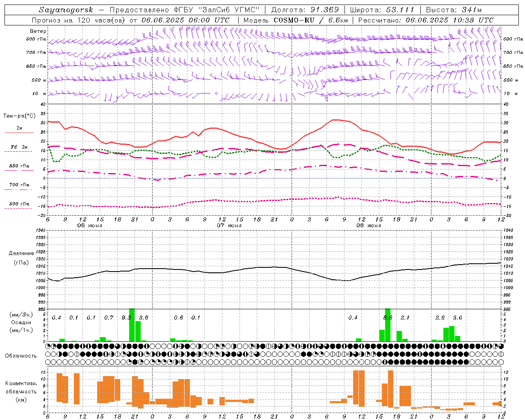
Task: Click the tall green precipitation bar under 9.3
Action: click(132, 325)
